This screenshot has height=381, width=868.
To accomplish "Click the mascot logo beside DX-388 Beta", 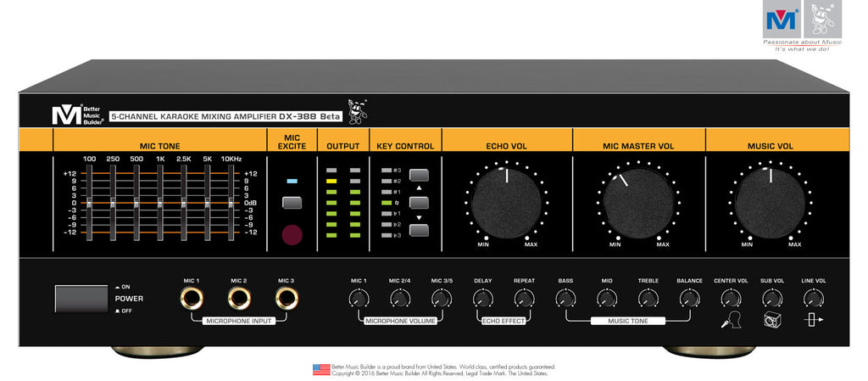I will point(358,111).
